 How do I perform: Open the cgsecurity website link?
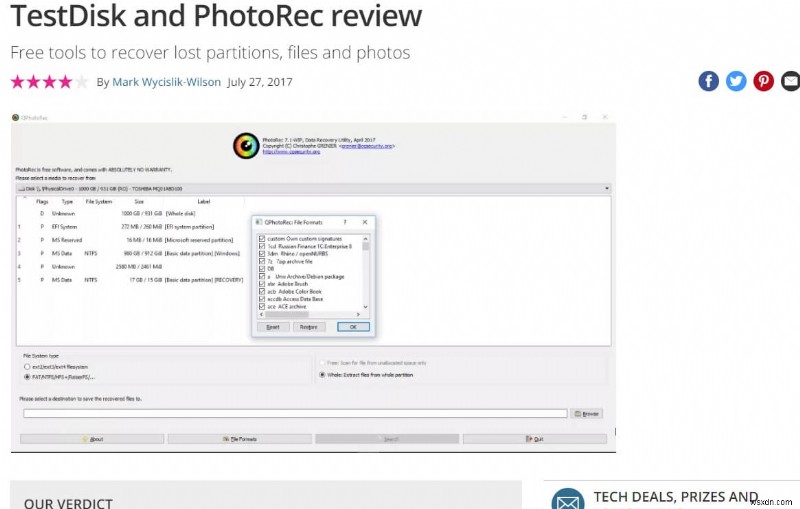(x=291, y=152)
